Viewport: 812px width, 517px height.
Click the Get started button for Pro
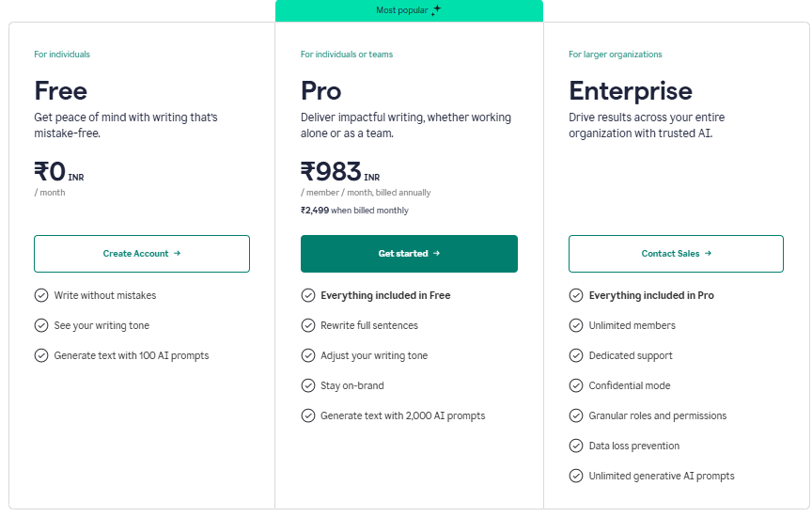click(409, 254)
